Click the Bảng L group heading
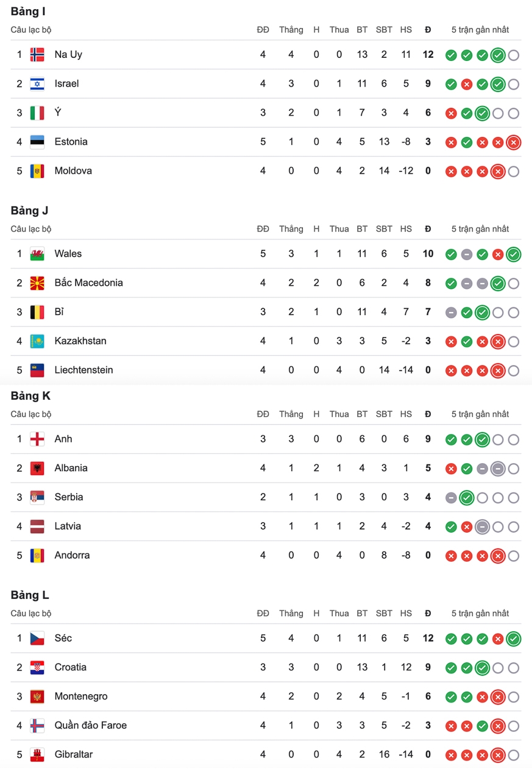532x780 pixels. 30,595
